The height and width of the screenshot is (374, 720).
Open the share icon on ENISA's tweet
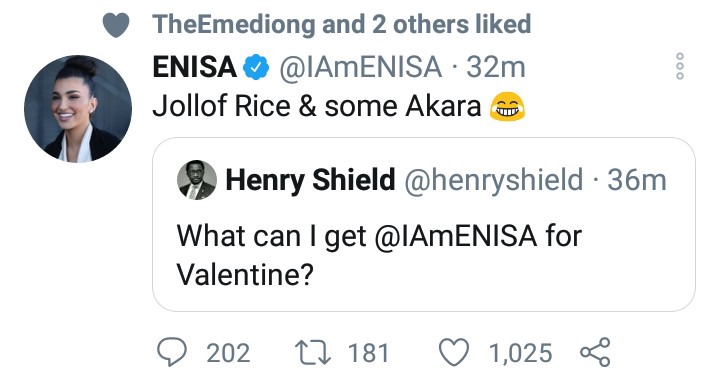click(595, 352)
